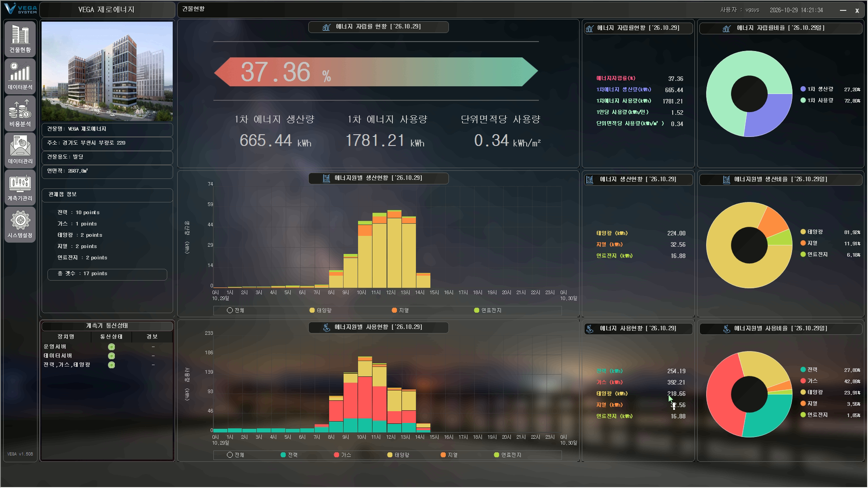This screenshot has width=868, height=488.
Task: Open the 건물현황 sidebar icon
Action: point(20,39)
